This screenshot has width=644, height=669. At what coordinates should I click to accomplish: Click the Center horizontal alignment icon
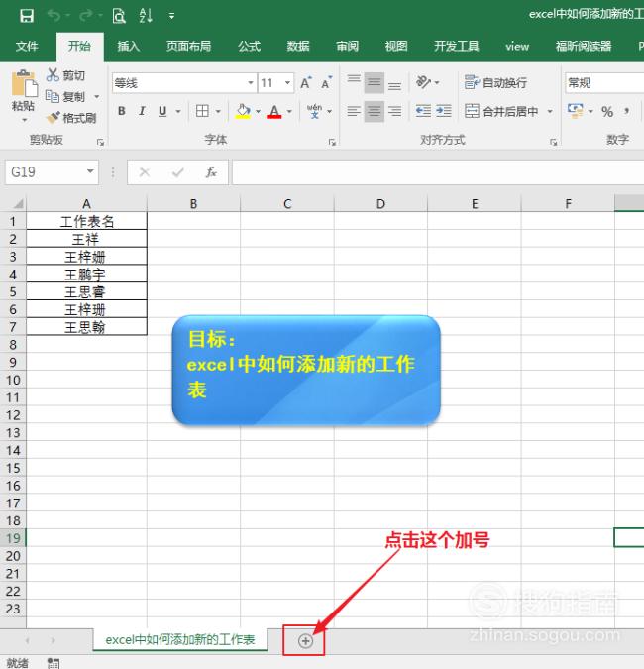coord(375,111)
